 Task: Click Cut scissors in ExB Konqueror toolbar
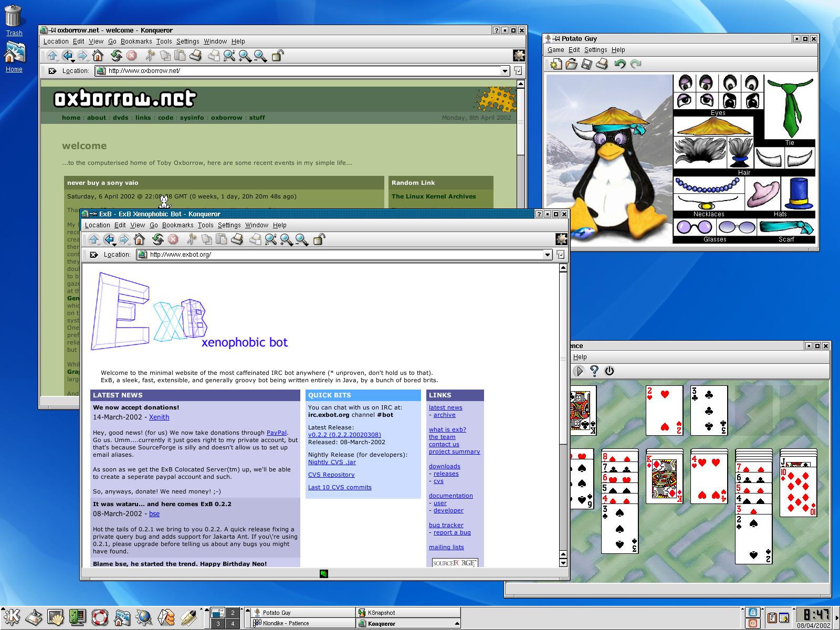pos(192,240)
